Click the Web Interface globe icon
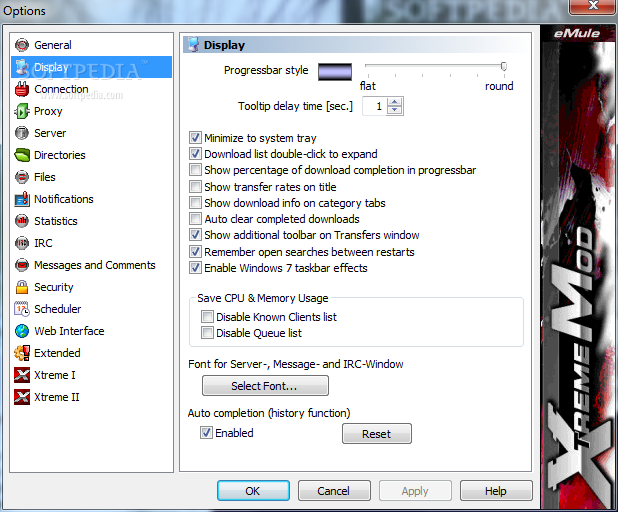 tap(22, 331)
